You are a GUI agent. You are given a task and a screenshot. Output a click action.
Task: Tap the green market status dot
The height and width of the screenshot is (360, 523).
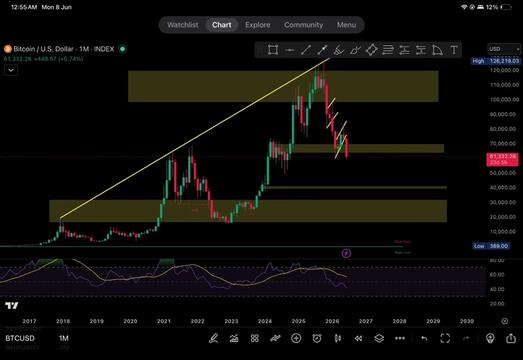click(x=123, y=49)
